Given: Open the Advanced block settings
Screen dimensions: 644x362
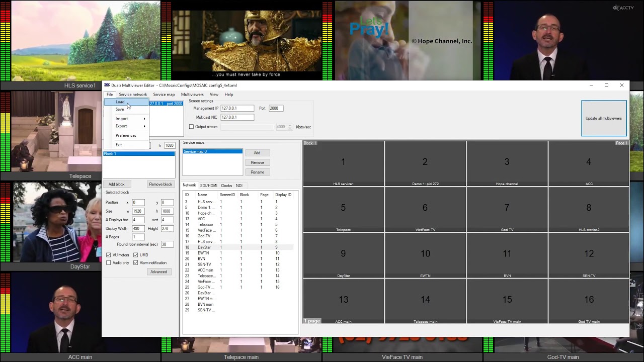Looking at the screenshot, I should [x=158, y=272].
